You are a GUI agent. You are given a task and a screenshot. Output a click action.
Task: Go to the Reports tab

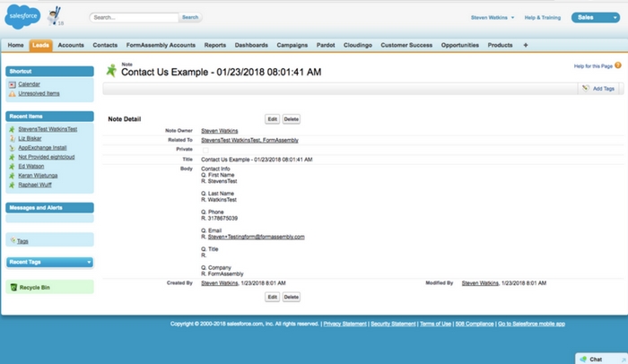[215, 45]
